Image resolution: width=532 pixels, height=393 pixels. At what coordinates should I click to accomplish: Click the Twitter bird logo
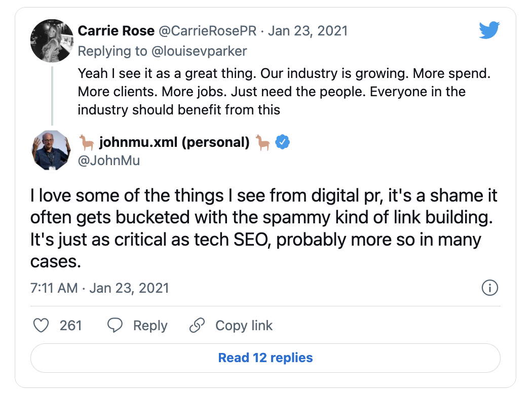click(489, 31)
